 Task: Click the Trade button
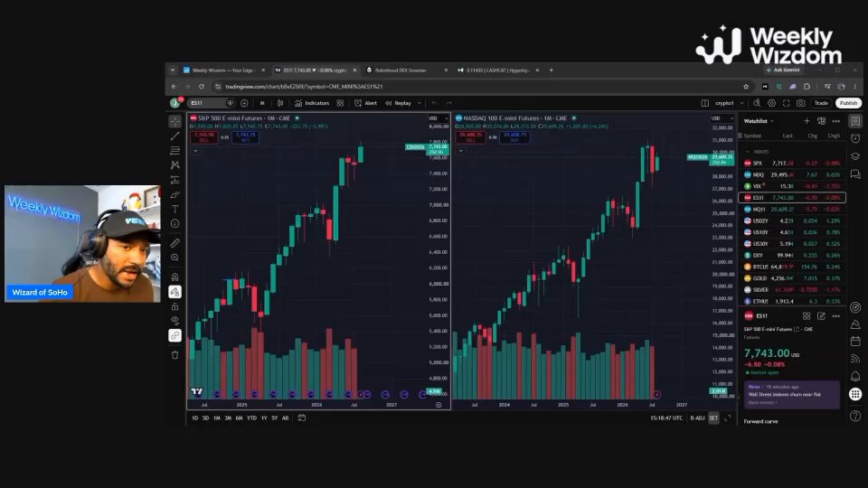(821, 103)
